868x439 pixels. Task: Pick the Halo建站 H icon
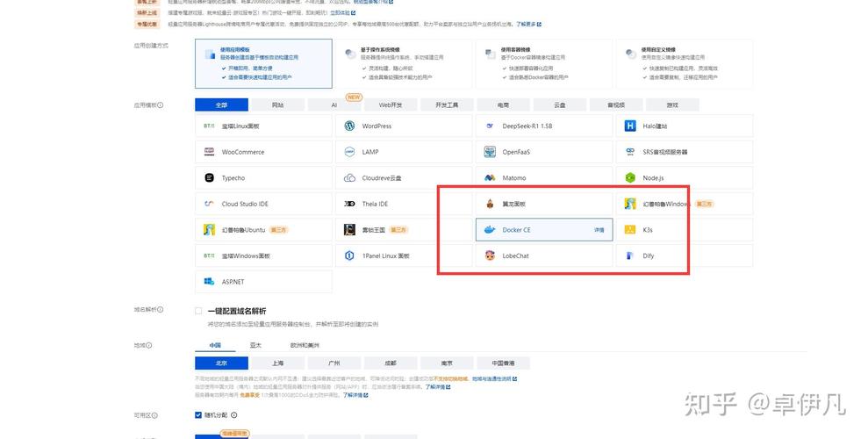click(630, 126)
